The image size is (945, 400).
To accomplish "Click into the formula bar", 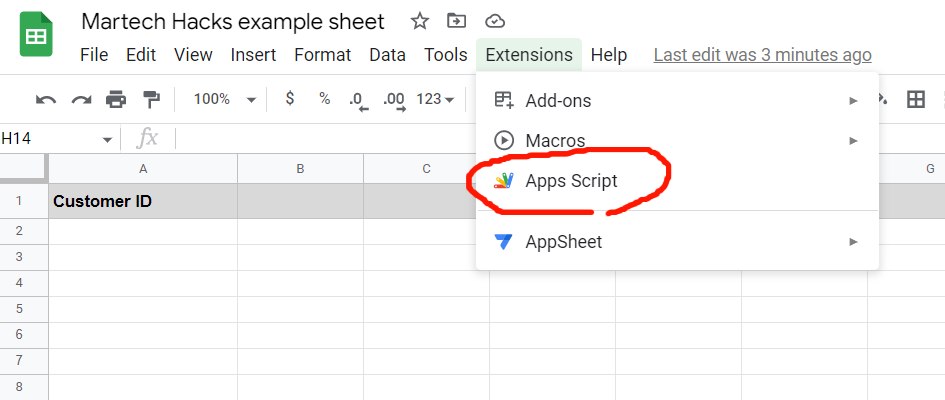I will 325,139.
